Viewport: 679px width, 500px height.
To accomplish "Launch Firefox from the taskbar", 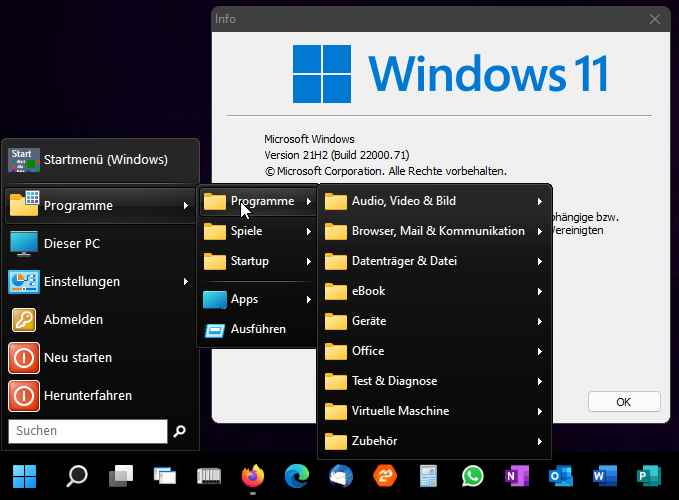I will click(253, 476).
